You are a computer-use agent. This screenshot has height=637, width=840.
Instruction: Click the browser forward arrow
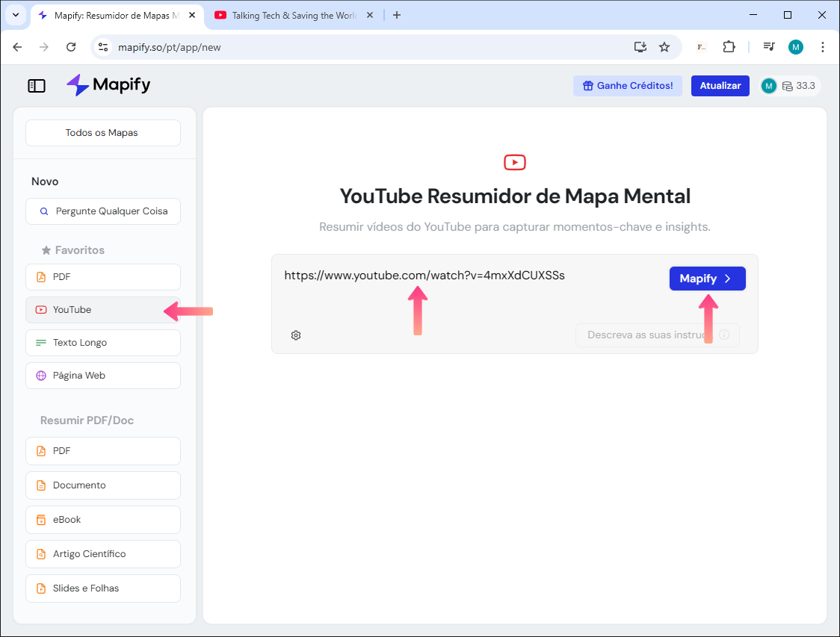[44, 47]
